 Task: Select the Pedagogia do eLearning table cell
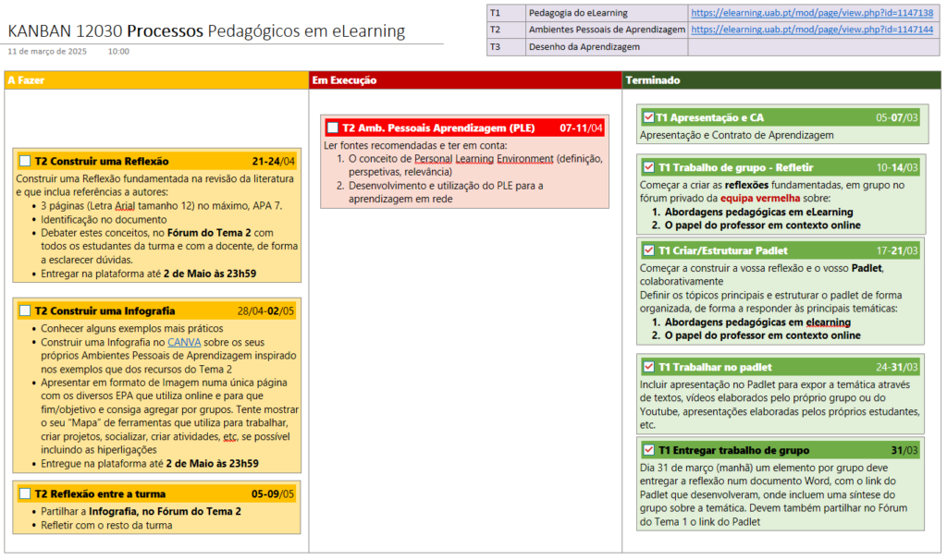(x=578, y=13)
